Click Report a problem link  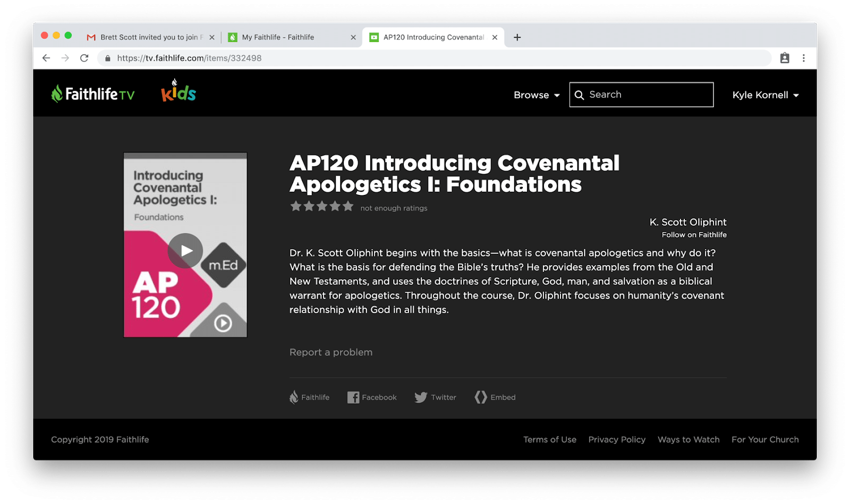(331, 352)
